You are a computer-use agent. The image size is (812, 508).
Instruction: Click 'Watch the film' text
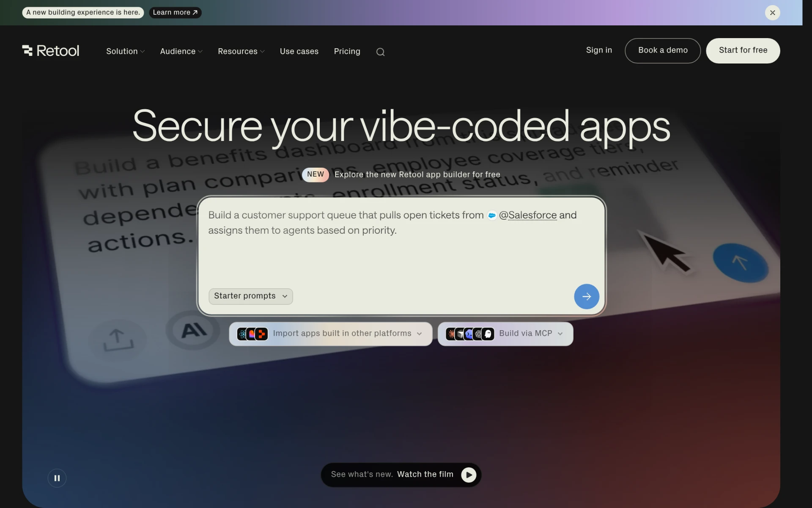coord(425,474)
